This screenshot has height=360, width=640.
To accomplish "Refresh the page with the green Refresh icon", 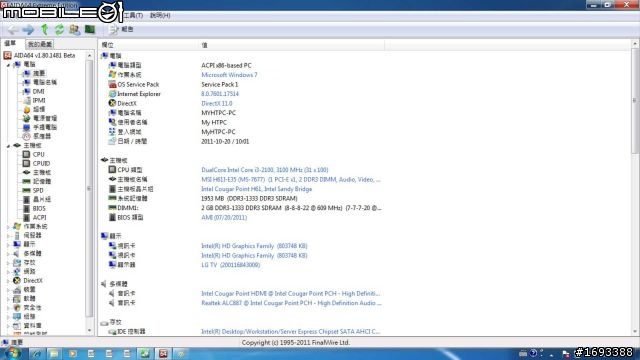I will pos(60,29).
